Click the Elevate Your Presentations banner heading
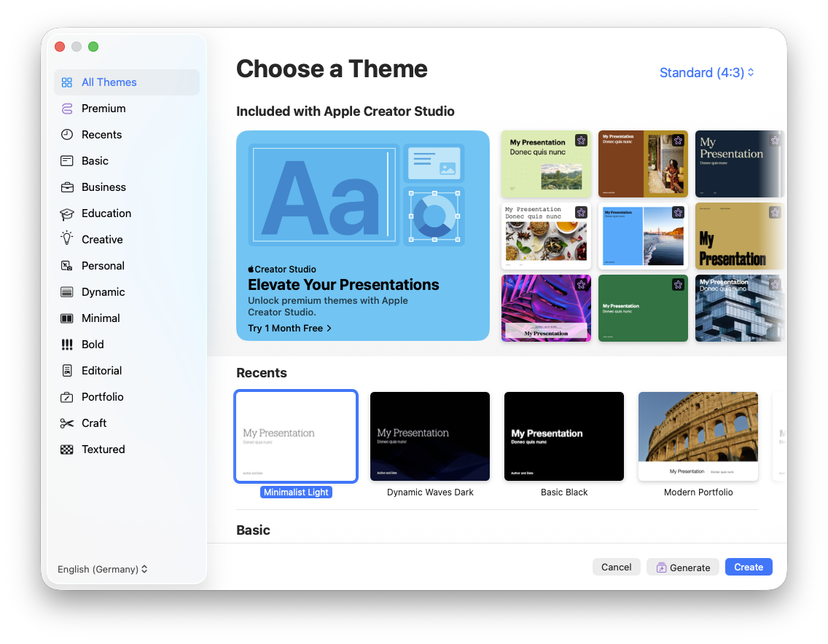Screen dimensions: 828x644 coord(343,285)
